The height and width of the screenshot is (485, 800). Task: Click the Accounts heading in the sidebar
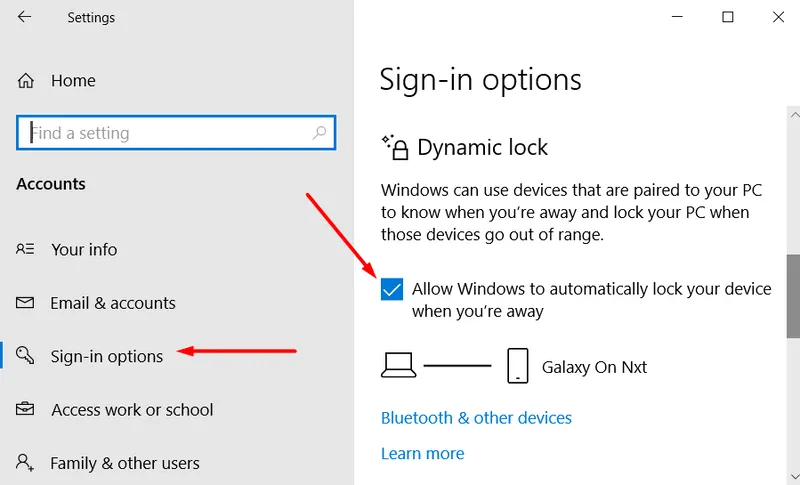51,184
